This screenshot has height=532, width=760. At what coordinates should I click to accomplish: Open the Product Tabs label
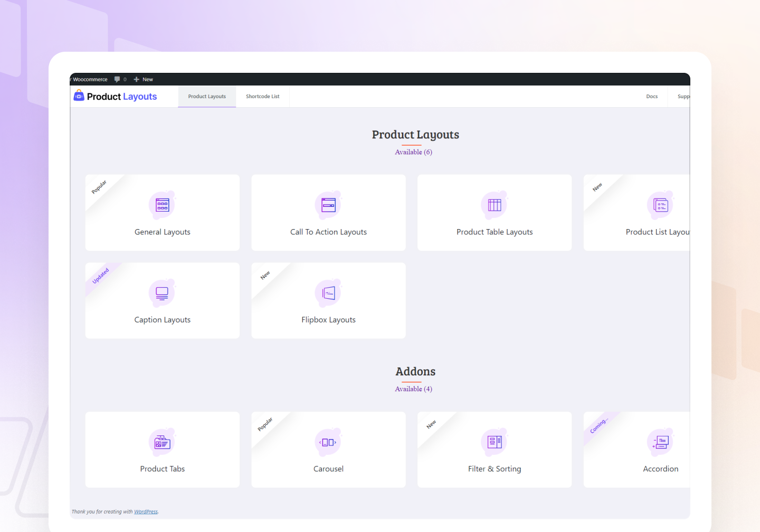tap(163, 469)
